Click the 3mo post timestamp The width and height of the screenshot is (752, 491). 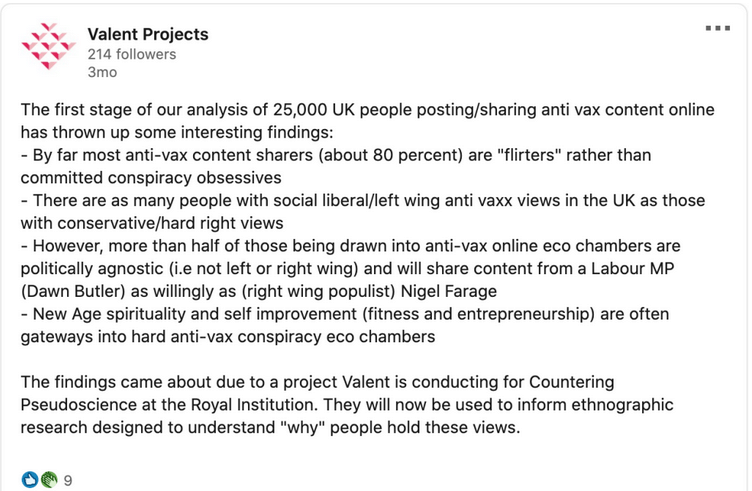(x=101, y=73)
